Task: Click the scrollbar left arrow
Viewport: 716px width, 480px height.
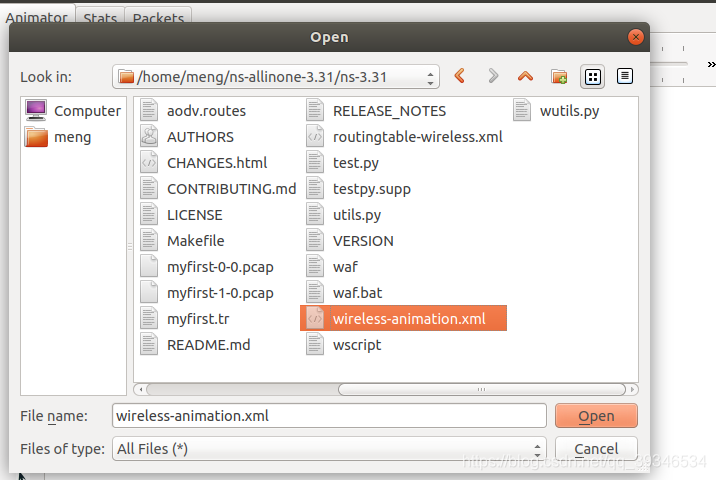Action: (x=141, y=390)
